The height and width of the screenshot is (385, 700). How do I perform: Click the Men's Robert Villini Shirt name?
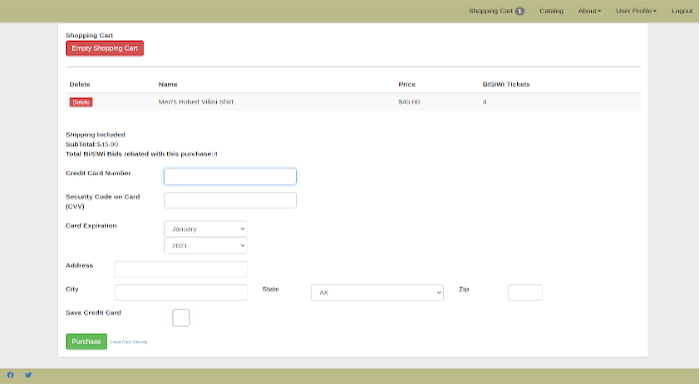196,102
